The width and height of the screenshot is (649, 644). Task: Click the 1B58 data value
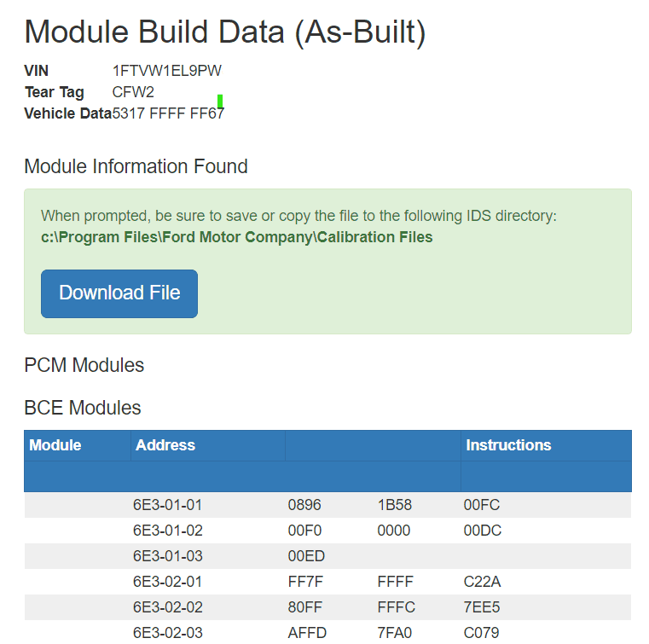point(394,505)
